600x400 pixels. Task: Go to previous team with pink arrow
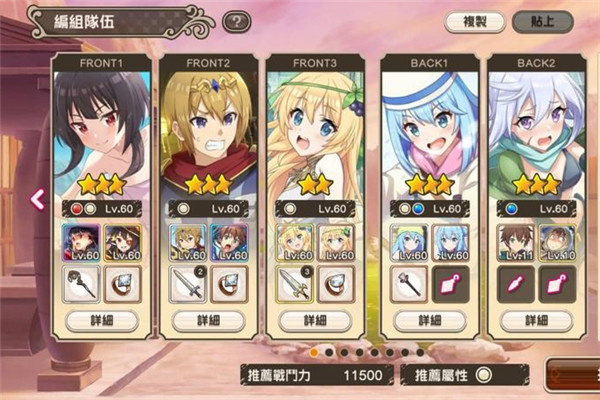[38, 199]
